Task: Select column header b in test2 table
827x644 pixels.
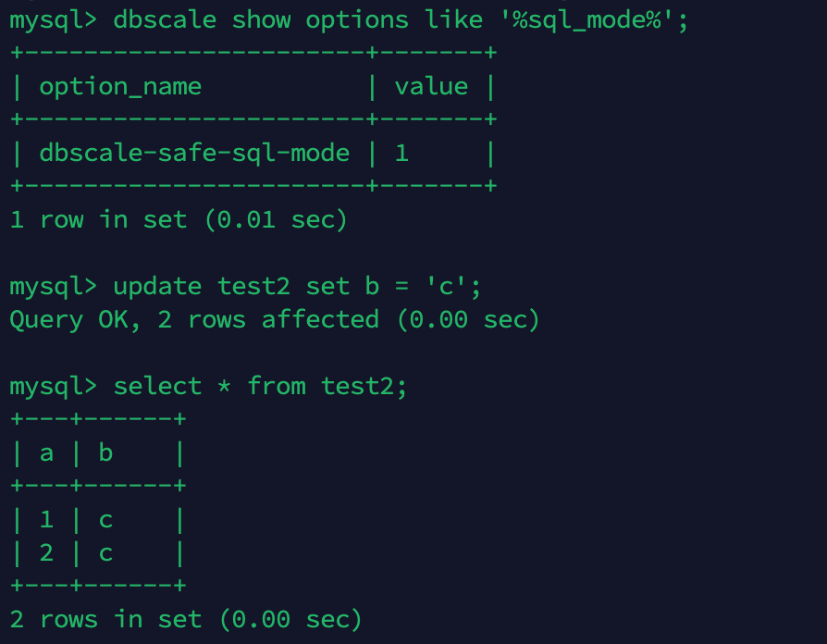Action: click(x=105, y=453)
